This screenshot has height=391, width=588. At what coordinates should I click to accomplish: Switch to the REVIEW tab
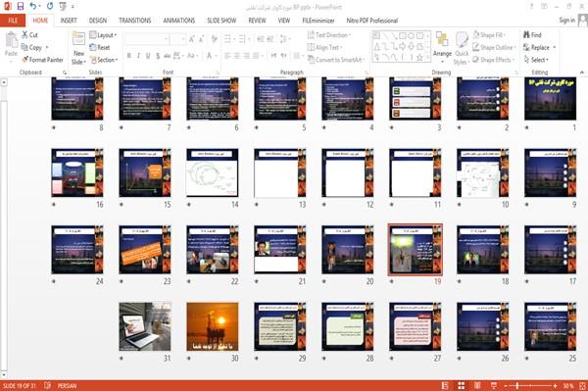click(x=257, y=21)
